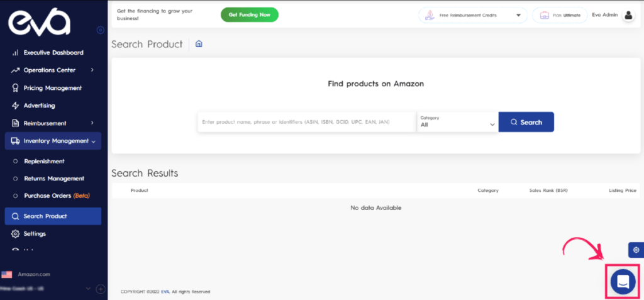Click the Category column header in results
The image size is (644, 300).
point(488,191)
